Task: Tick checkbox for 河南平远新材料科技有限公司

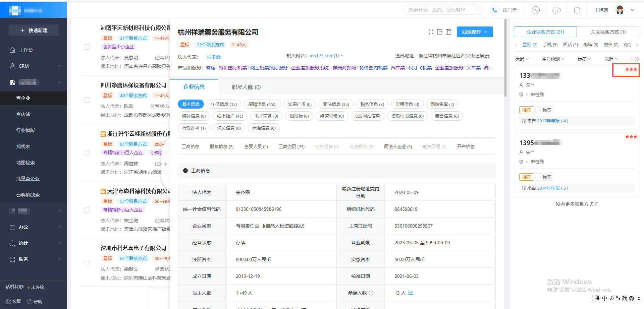Action: 87,47
